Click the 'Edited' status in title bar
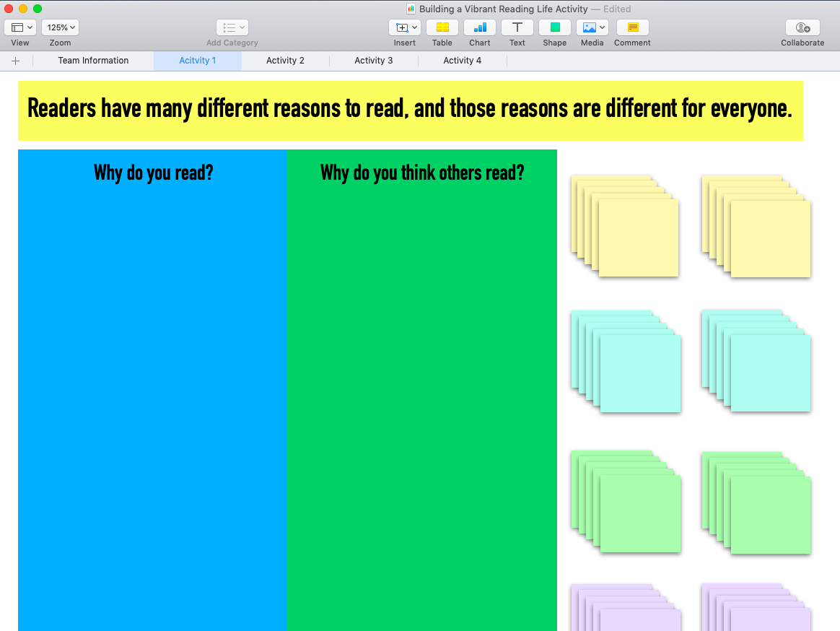Screen dimensions: 840x631 point(617,9)
